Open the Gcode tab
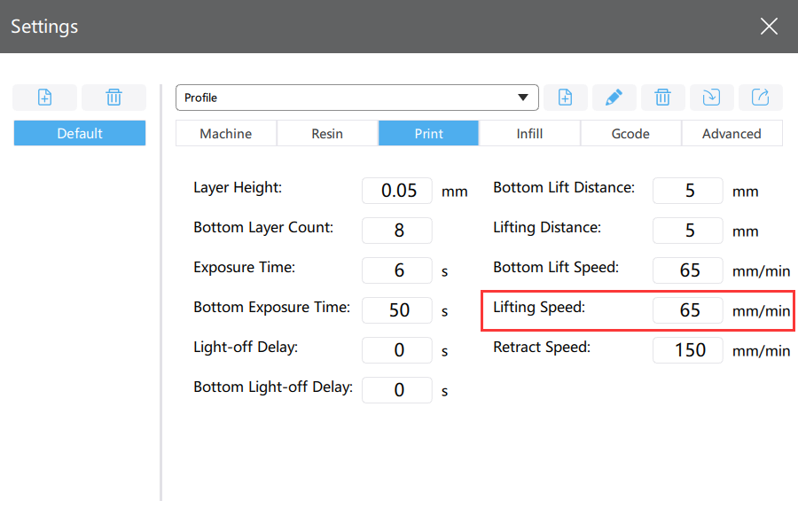Image resolution: width=798 pixels, height=532 pixels. tap(630, 133)
